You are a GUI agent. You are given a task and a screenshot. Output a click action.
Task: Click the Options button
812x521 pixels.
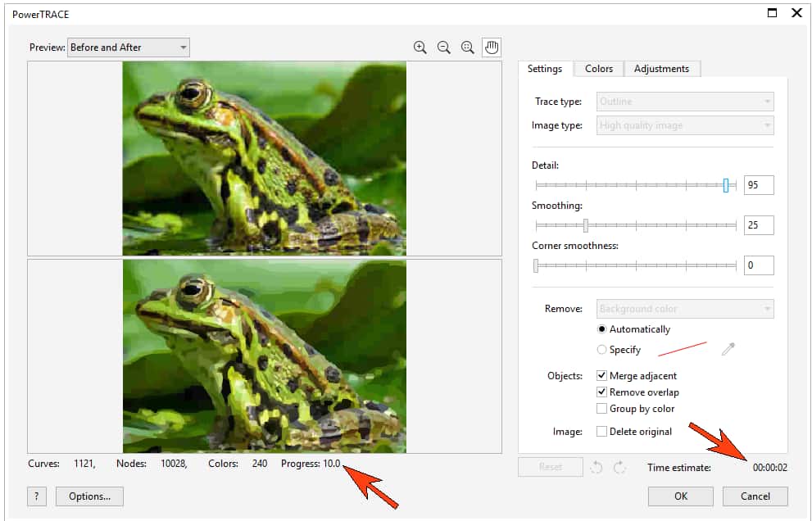pos(88,496)
